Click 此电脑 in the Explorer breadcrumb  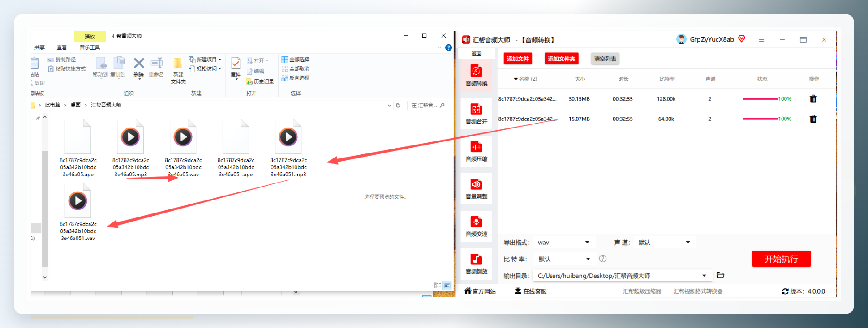pyautogui.click(x=52, y=105)
